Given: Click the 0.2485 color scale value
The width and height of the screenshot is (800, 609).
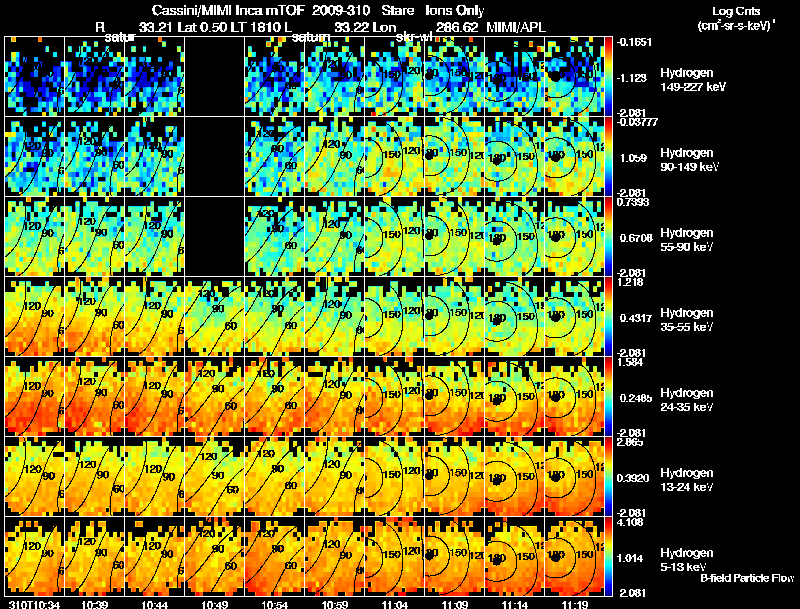Looking at the screenshot, I should point(636,398).
